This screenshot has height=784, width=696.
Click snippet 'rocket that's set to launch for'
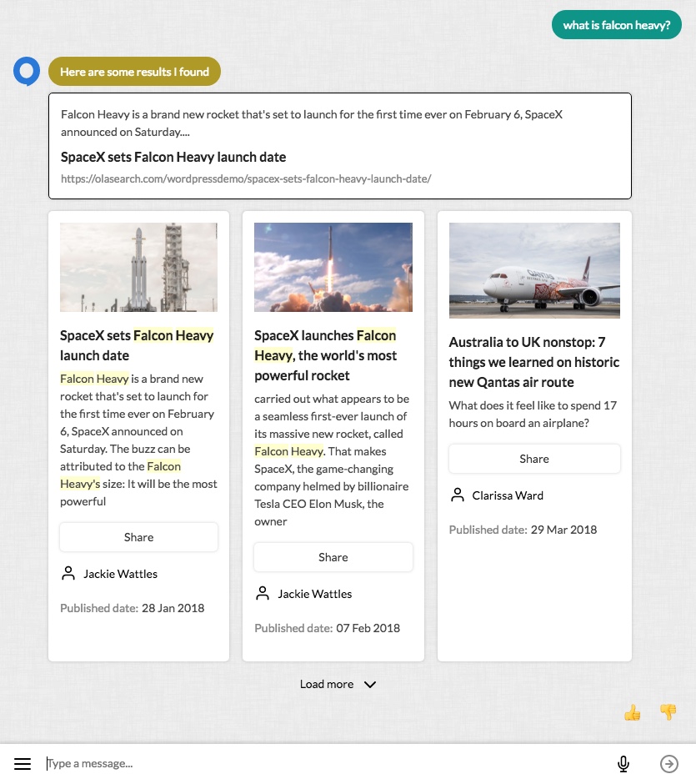[134, 396]
